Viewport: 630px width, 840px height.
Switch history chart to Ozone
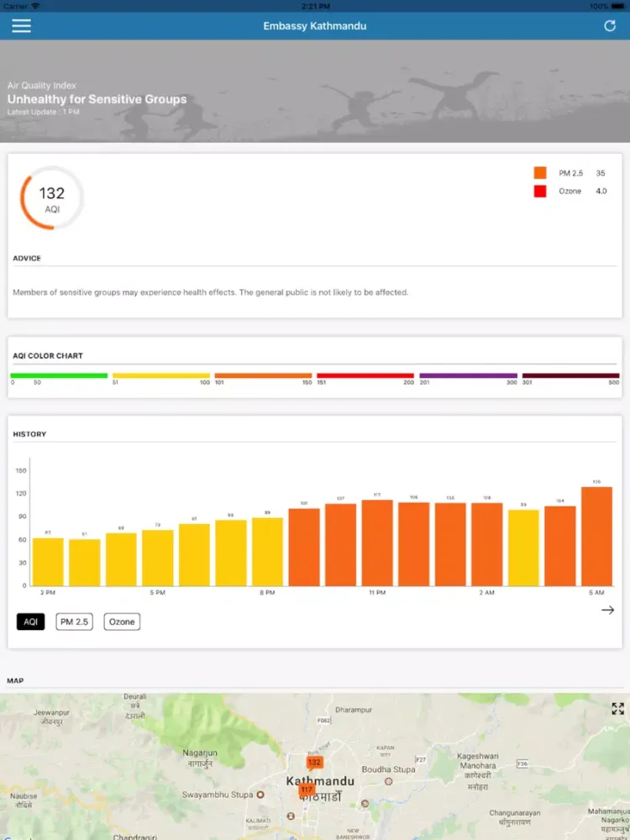122,622
